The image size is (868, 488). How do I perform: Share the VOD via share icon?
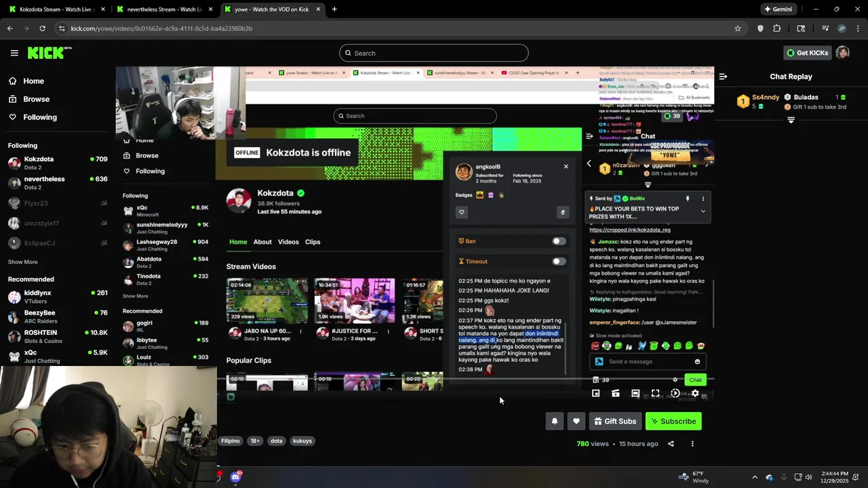pos(671,444)
